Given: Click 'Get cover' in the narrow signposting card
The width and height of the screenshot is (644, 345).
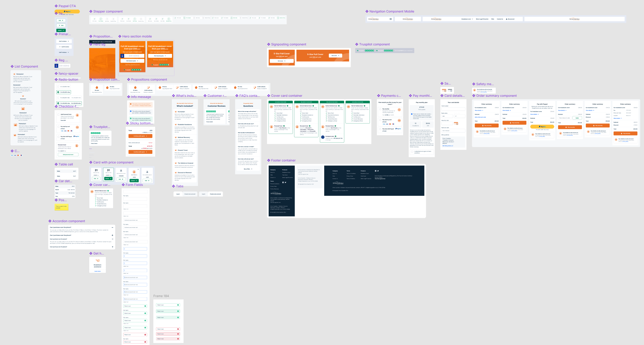Looking at the screenshot, I should [282, 61].
